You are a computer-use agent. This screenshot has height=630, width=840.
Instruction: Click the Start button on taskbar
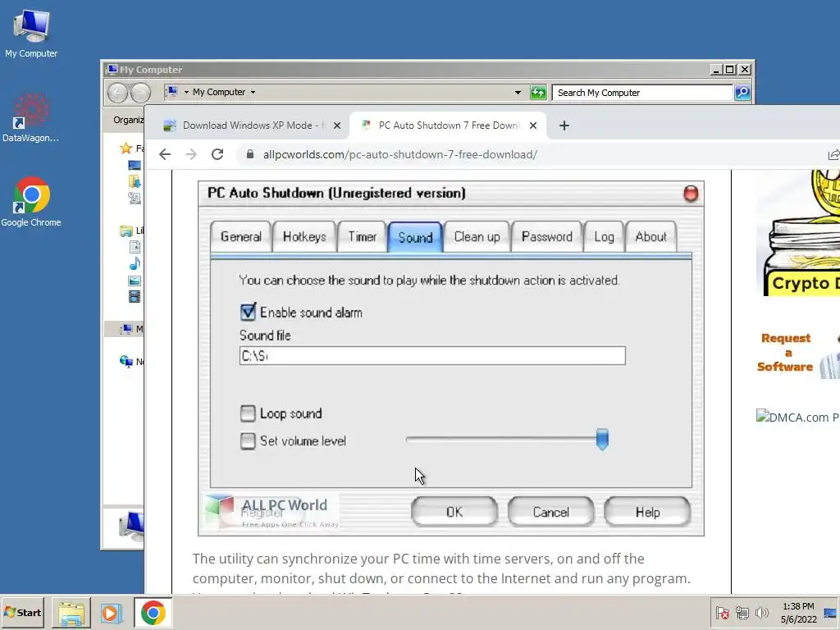(22, 612)
